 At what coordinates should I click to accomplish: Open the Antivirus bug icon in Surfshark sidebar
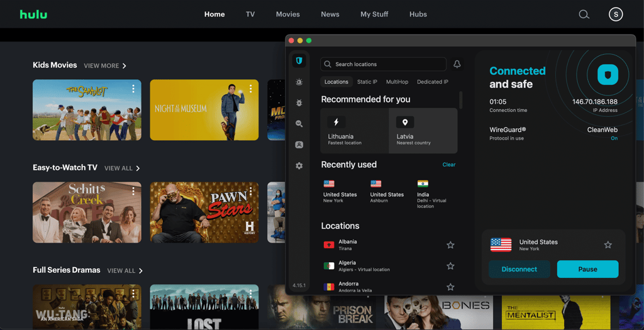tap(299, 103)
